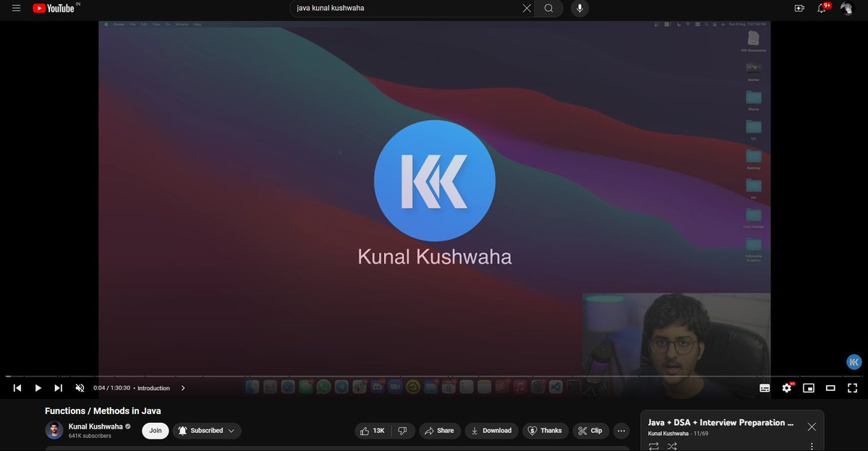Open the player settings gear
Viewport: 868px width, 451px height.
pyautogui.click(x=787, y=388)
